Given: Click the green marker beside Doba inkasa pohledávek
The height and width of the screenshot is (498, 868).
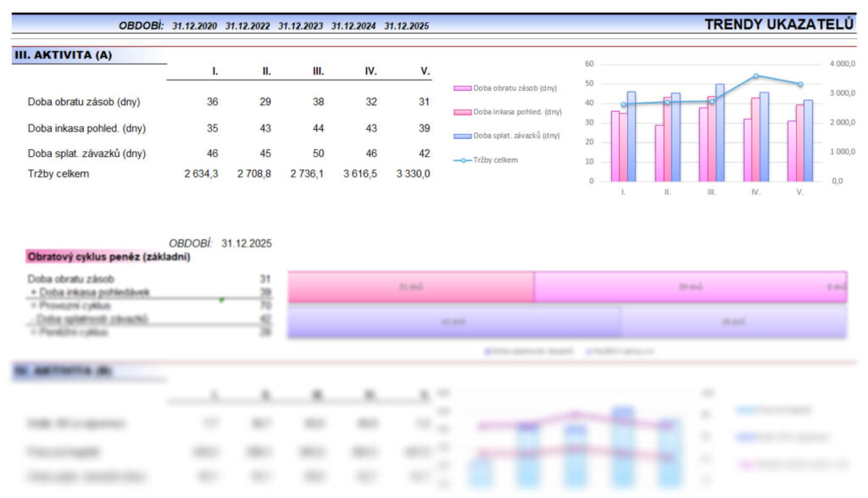Looking at the screenshot, I should (x=221, y=299).
